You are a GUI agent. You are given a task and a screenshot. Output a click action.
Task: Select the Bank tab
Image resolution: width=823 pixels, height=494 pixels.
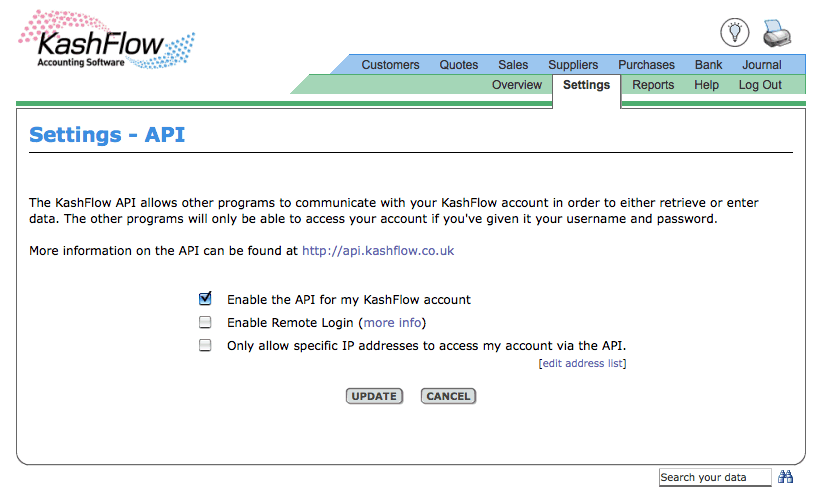tap(708, 65)
